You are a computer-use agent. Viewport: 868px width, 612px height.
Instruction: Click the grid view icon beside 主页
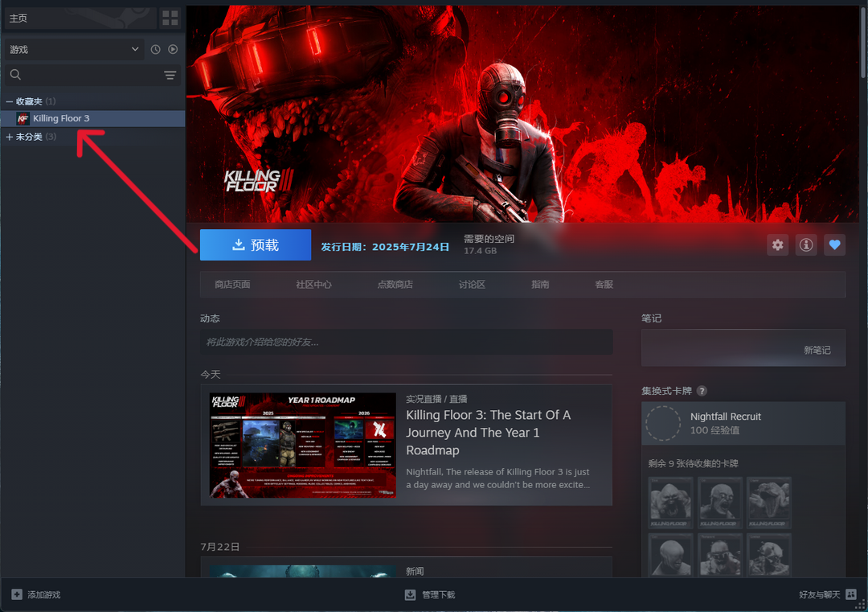(x=170, y=18)
